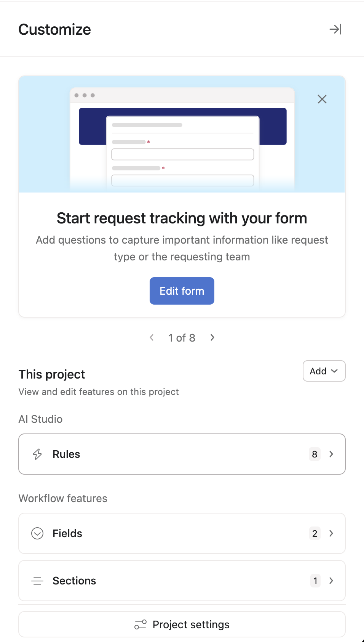Expand the Sections chevron
The image size is (364, 642).
331,581
